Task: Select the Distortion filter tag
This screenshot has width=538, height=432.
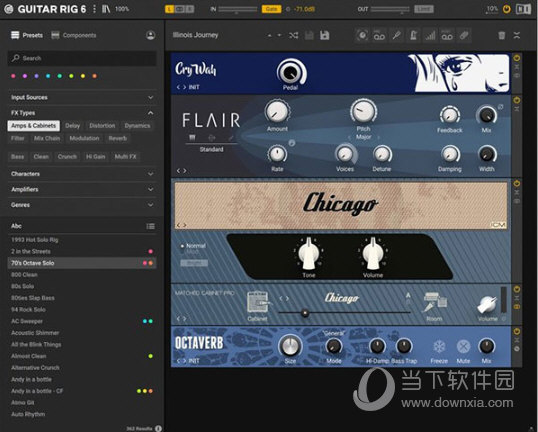Action: [x=102, y=126]
